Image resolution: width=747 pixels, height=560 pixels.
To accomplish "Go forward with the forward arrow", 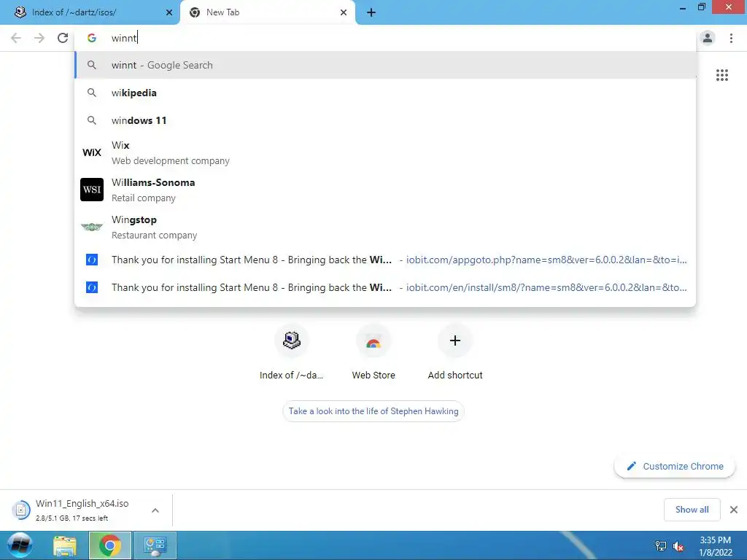I will click(39, 38).
